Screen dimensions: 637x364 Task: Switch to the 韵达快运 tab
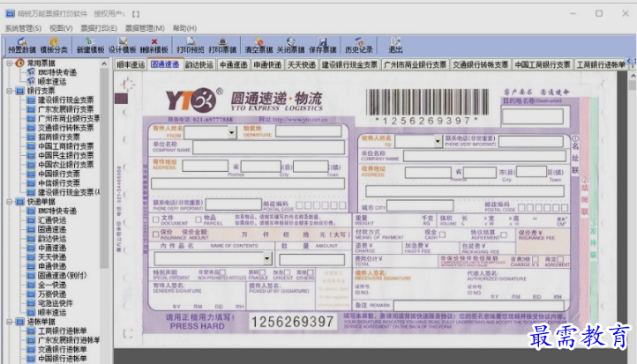[199, 64]
